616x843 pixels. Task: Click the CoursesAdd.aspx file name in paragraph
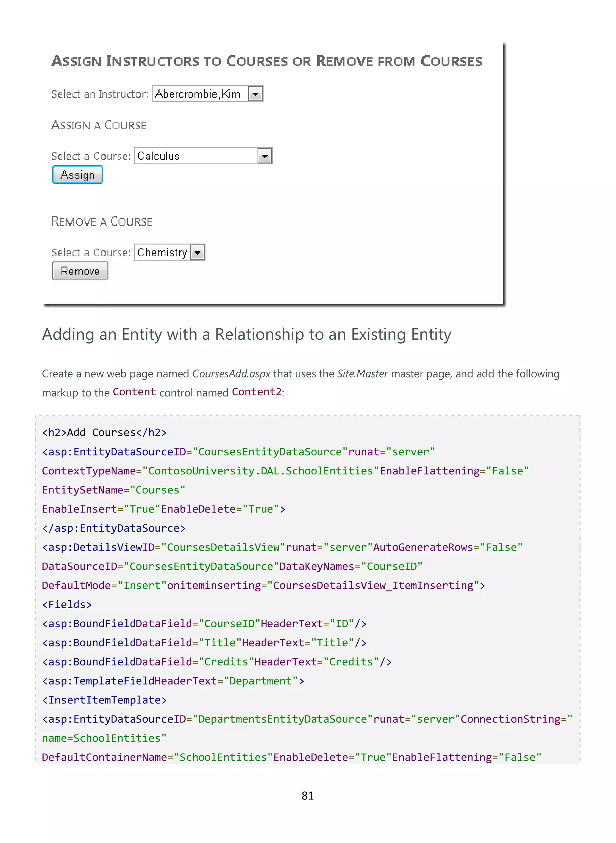click(x=231, y=374)
